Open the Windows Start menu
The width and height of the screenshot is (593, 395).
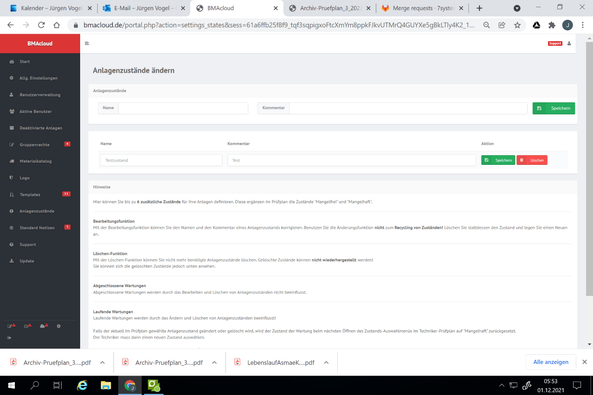click(11, 386)
